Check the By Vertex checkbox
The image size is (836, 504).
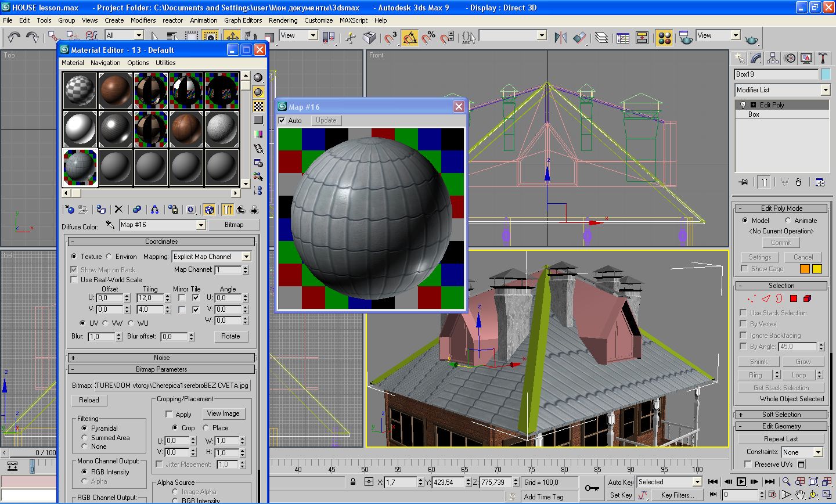point(744,324)
